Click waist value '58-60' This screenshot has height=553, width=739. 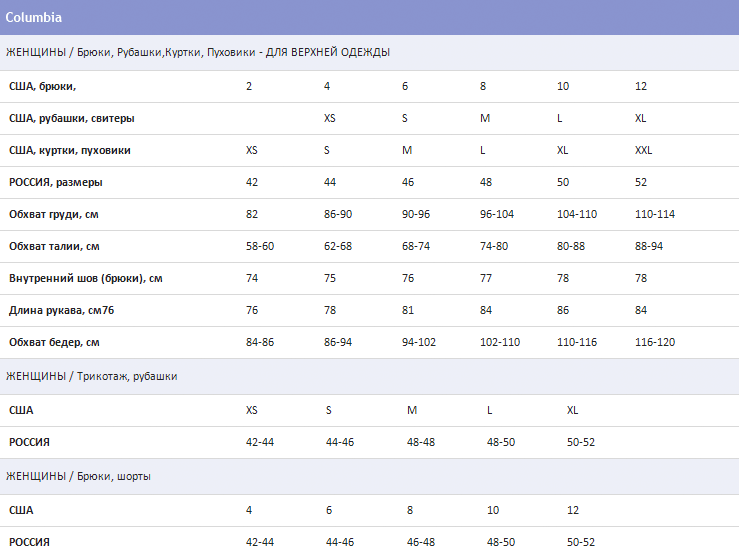tap(260, 247)
